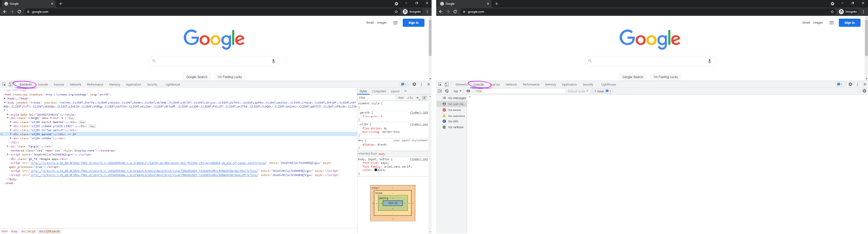Click voice search microphone in right window
Viewport: 868px width, 234px height.
709,61
